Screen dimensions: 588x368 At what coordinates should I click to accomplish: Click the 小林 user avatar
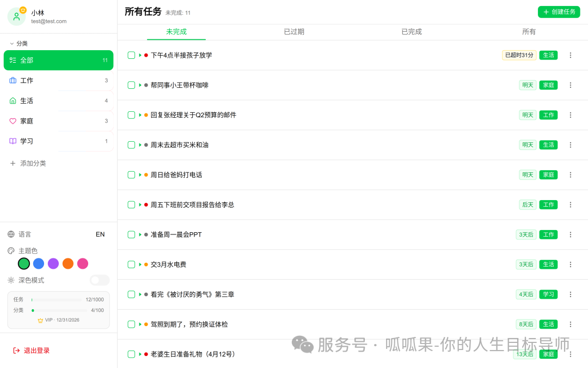tap(16, 16)
